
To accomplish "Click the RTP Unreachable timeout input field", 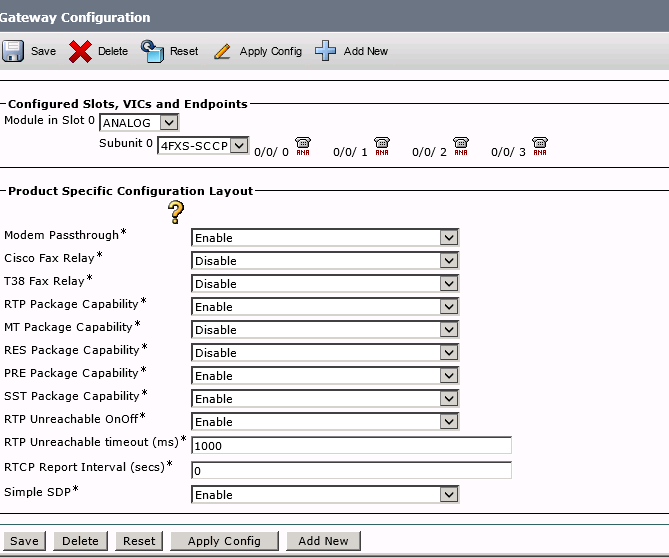I will tap(352, 445).
